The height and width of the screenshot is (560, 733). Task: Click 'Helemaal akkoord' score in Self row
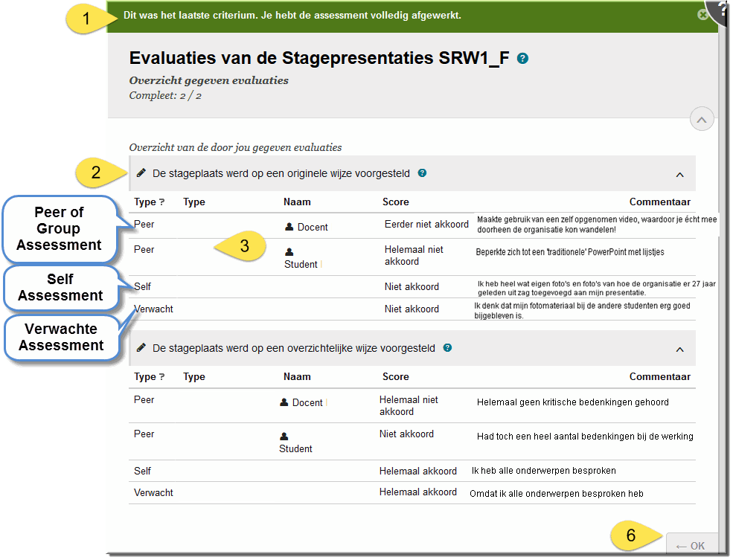point(418,471)
